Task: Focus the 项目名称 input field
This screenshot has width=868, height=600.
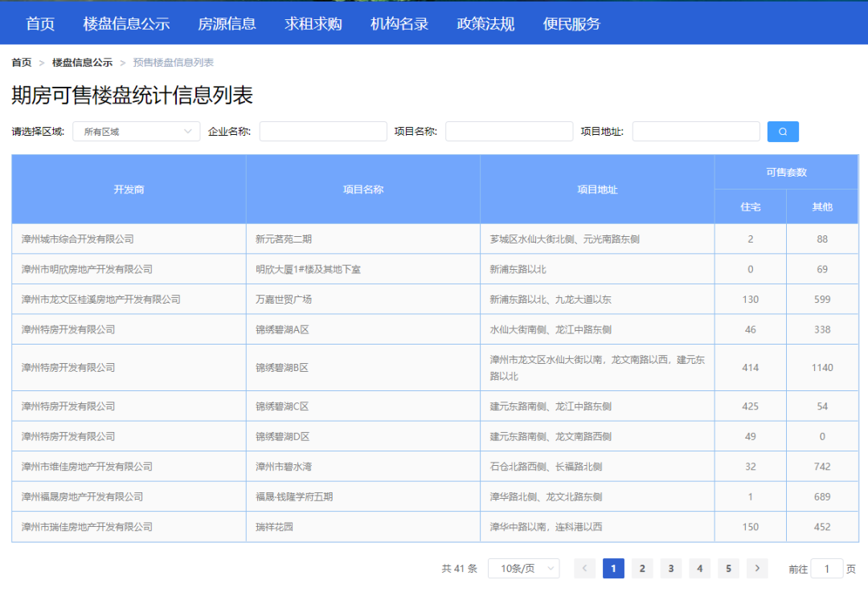Action: coord(509,132)
